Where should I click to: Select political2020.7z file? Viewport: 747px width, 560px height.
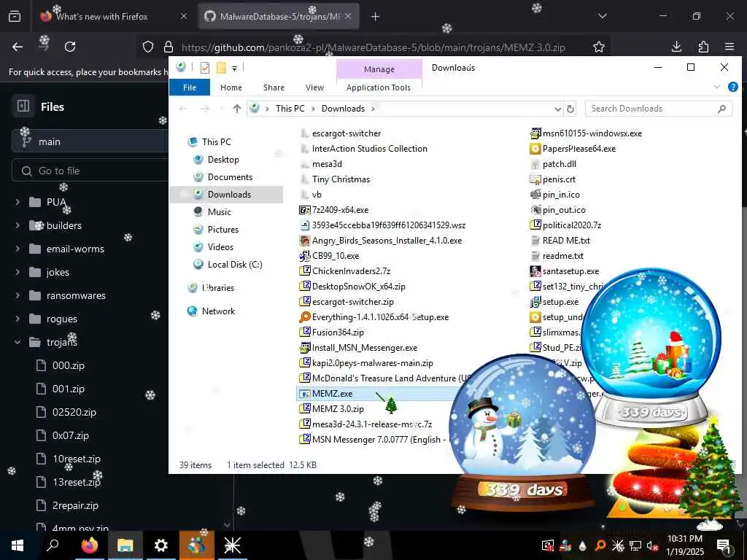pos(572,225)
